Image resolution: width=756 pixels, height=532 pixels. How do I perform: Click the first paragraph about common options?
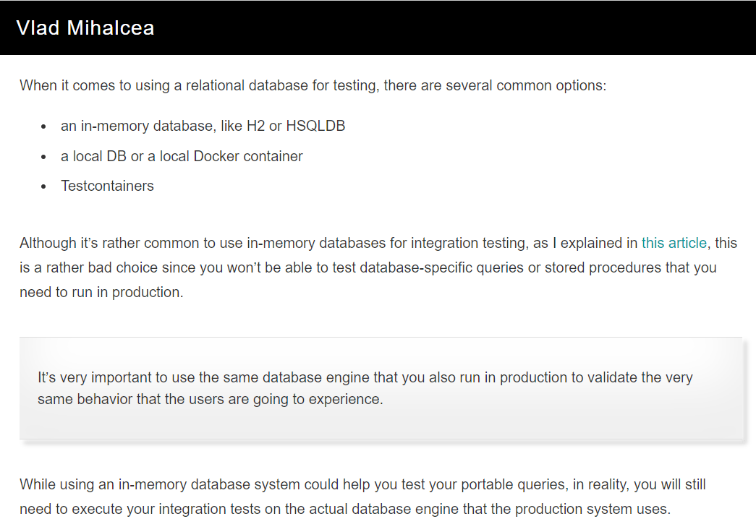(x=313, y=85)
